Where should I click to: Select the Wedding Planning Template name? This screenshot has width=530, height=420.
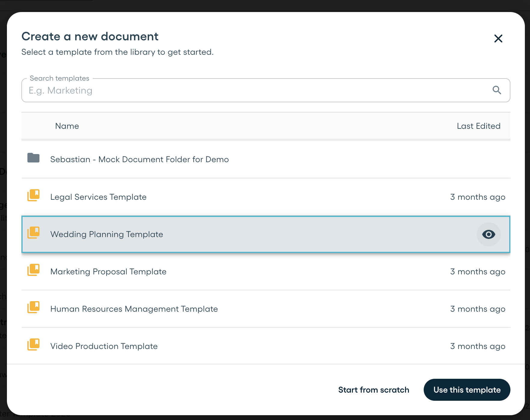click(107, 234)
